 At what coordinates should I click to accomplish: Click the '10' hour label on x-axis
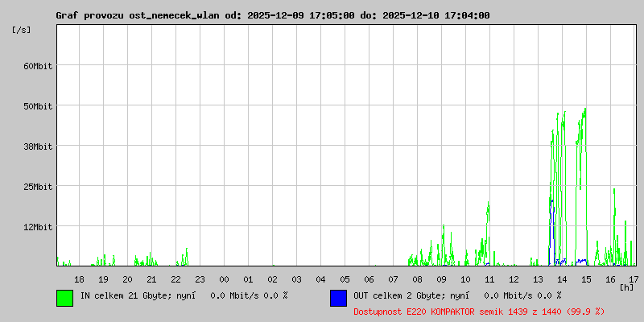click(x=466, y=279)
